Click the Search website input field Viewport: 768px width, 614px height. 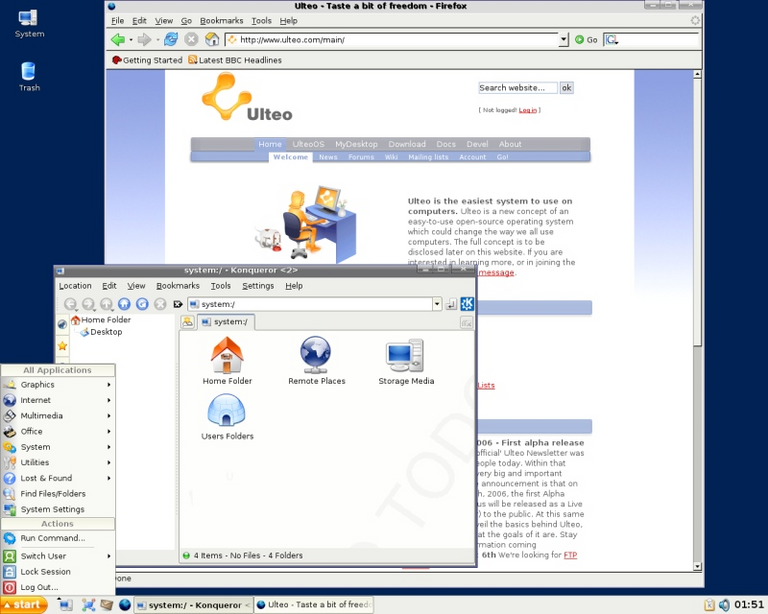[x=518, y=88]
